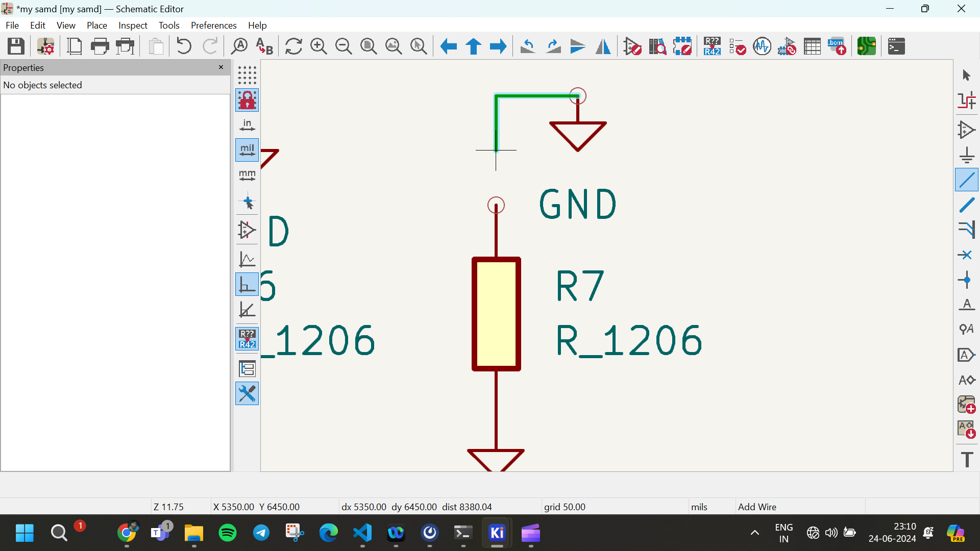This screenshot has width=980, height=551.
Task: Show the hierarchy navigator panel
Action: click(x=247, y=368)
